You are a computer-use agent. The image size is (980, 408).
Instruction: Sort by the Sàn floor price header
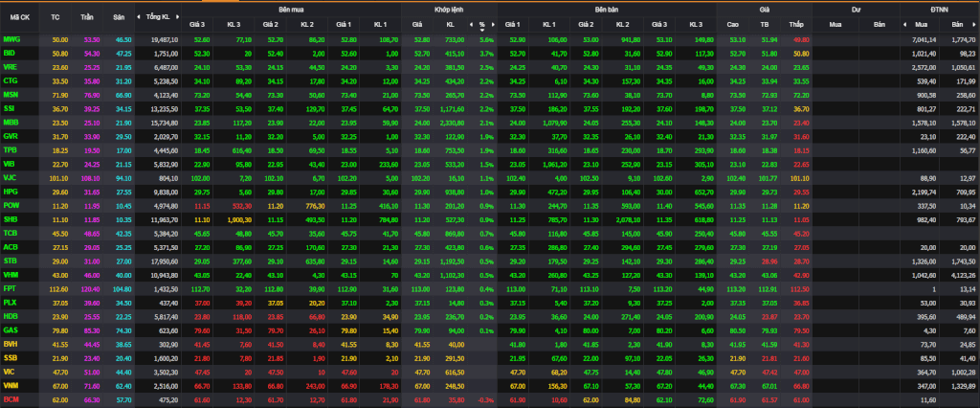tap(119, 17)
